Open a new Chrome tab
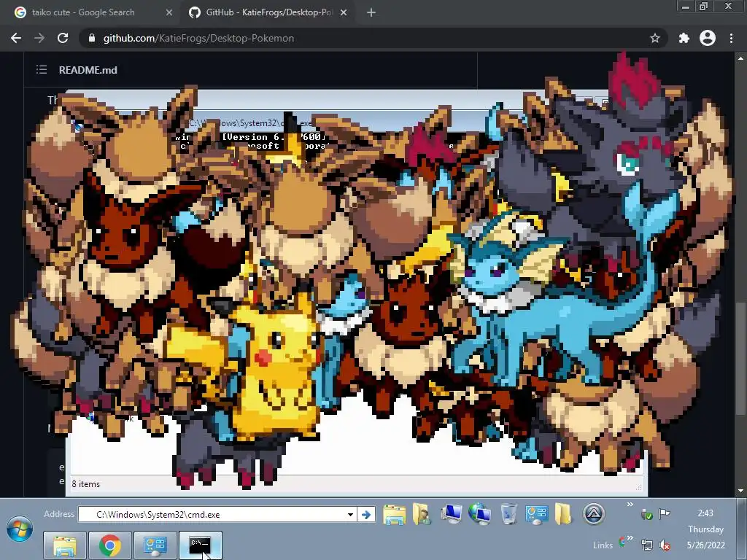 click(x=371, y=12)
